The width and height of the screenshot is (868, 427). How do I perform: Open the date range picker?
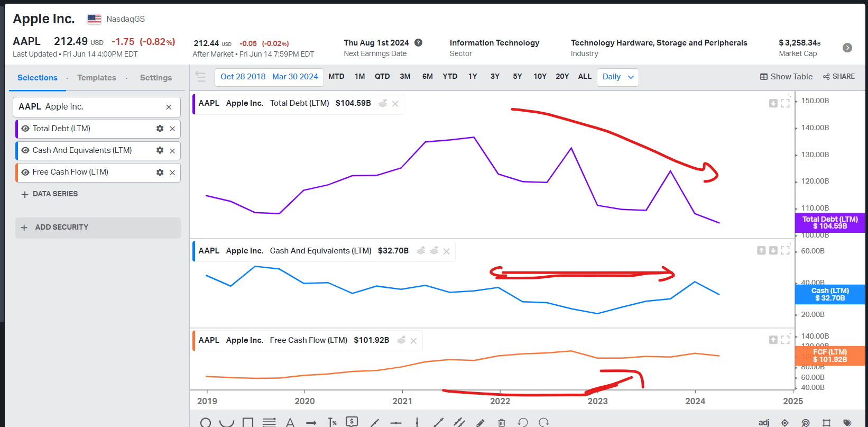[x=269, y=77]
